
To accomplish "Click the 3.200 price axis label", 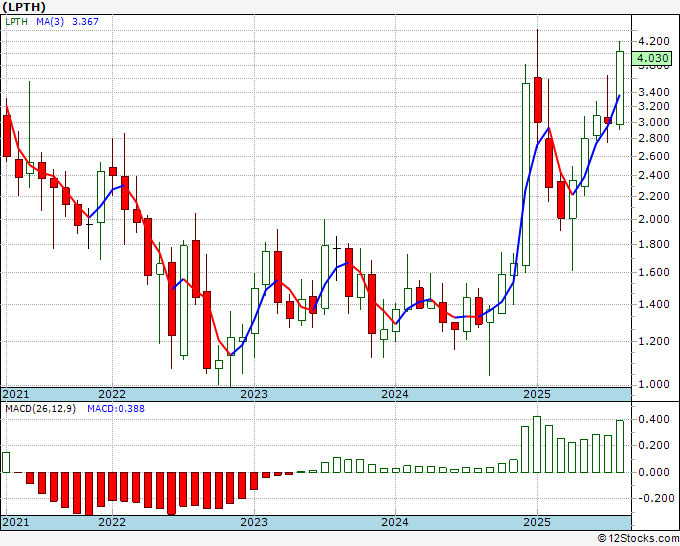I will (x=653, y=106).
